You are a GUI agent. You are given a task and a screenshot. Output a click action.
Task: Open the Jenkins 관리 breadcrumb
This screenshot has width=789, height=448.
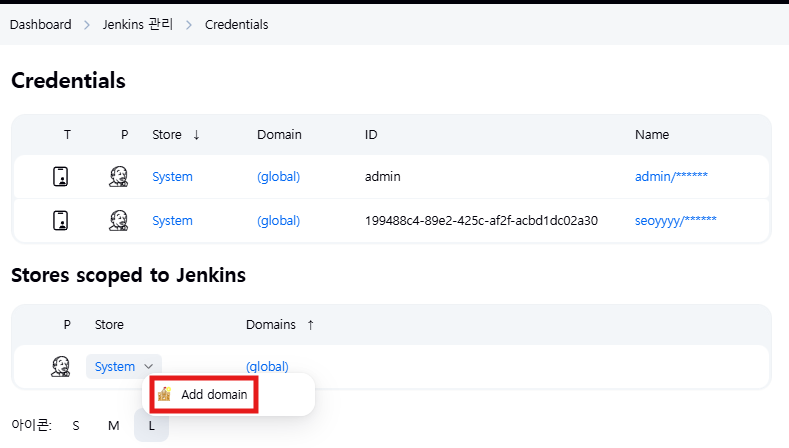point(138,24)
